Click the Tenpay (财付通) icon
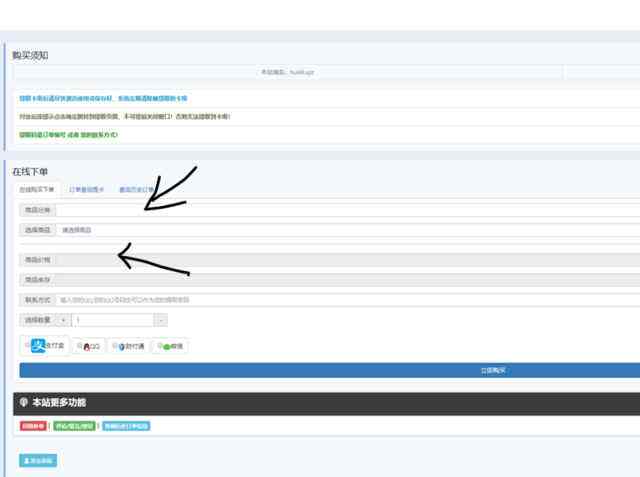The width and height of the screenshot is (640, 477). pyautogui.click(x=122, y=347)
